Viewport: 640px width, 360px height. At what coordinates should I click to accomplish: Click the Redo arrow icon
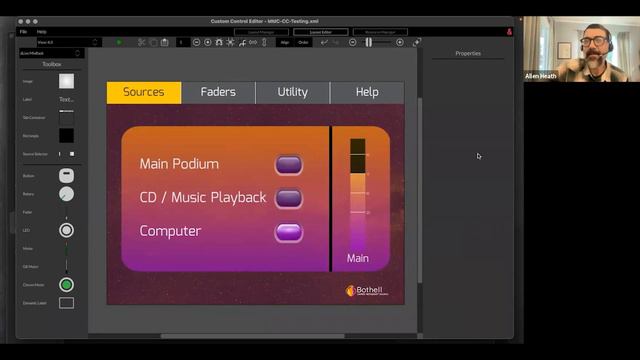point(336,42)
